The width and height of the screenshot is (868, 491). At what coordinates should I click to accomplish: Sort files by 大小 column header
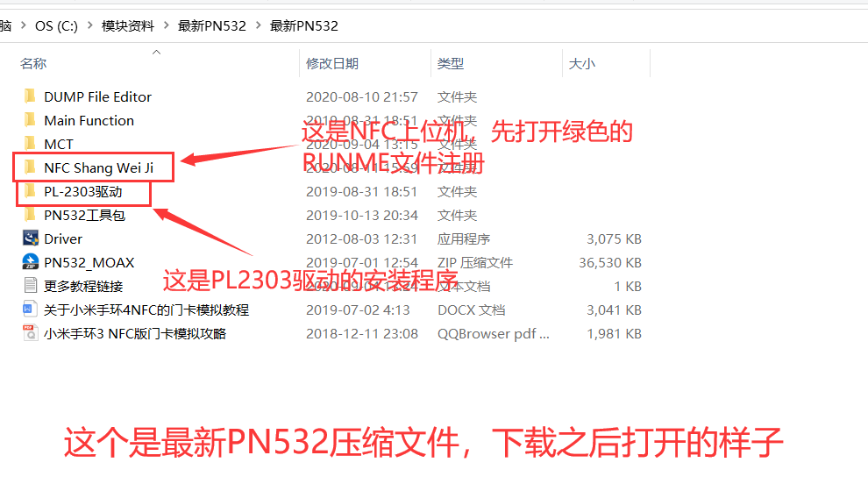coord(582,64)
